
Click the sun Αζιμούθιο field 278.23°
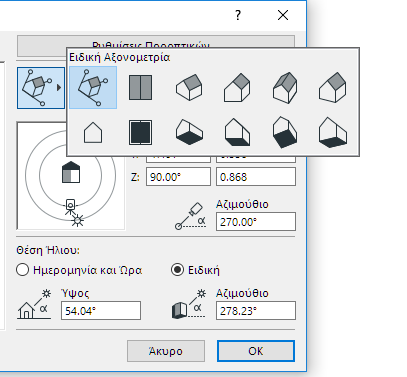tap(256, 311)
